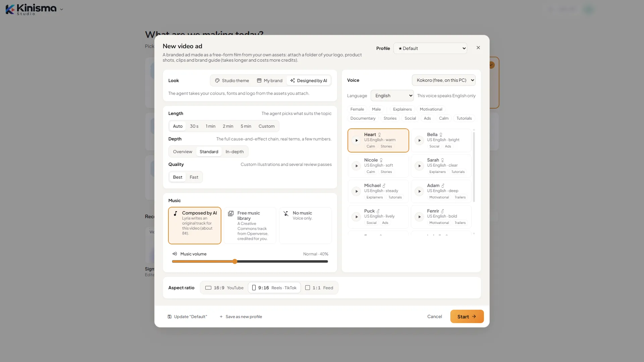The image size is (644, 362).
Task: Click the muted note icon in No music
Action: pos(286,214)
